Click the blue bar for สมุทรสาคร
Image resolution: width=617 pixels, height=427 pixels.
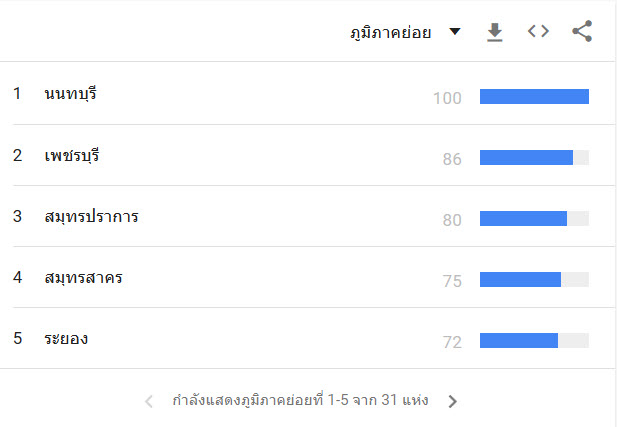point(520,279)
